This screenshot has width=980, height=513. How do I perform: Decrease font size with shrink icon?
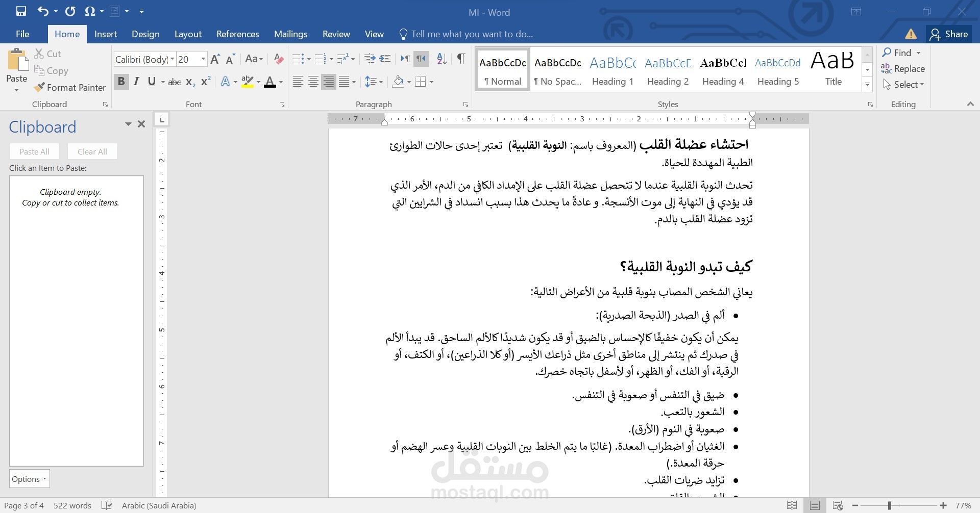coord(231,59)
